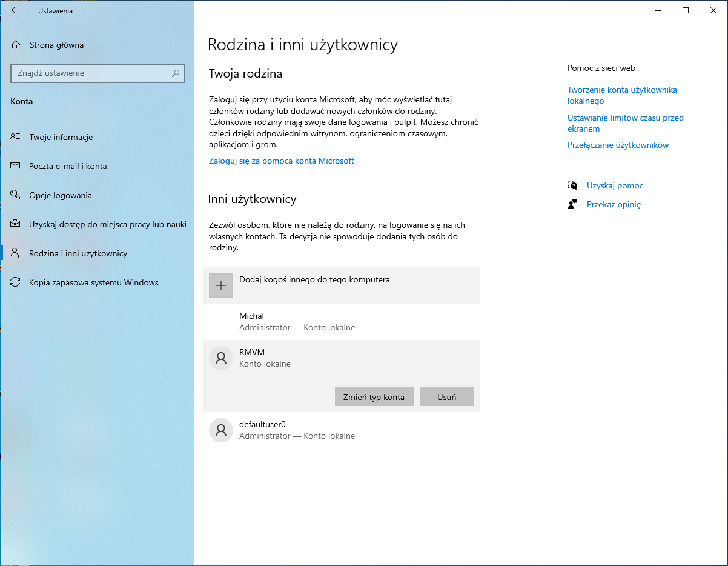Click the Uzyskaj pomoc chat icon
This screenshot has width=728, height=566.
click(x=572, y=185)
